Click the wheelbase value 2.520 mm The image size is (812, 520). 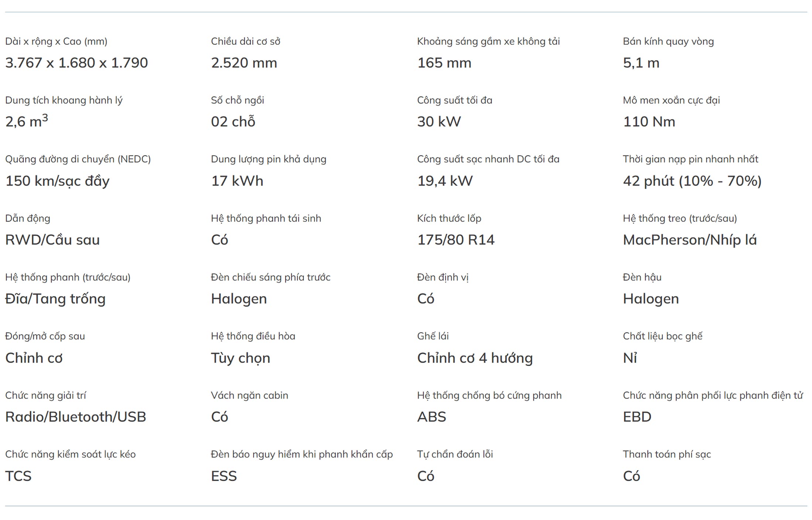pyautogui.click(x=244, y=63)
